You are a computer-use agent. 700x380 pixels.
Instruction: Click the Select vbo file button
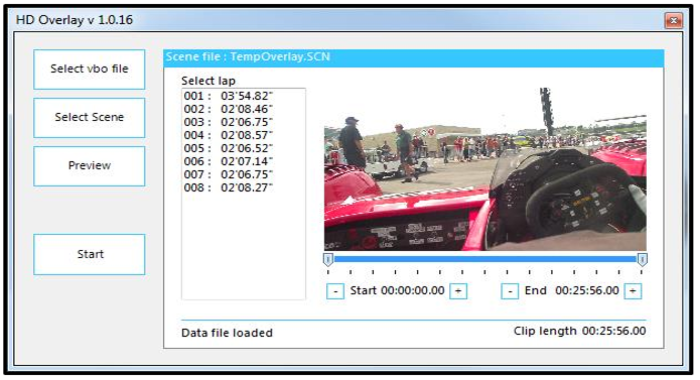coord(89,69)
